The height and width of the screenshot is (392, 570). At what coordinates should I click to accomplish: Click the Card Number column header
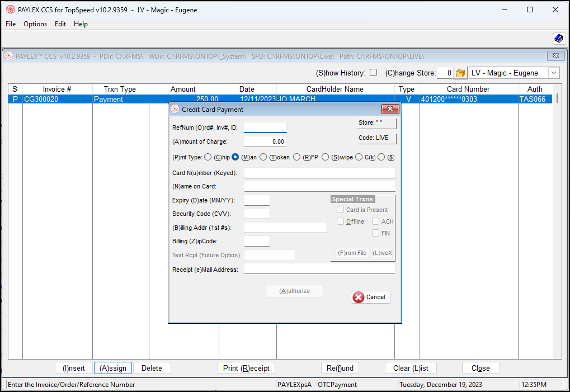click(x=469, y=89)
